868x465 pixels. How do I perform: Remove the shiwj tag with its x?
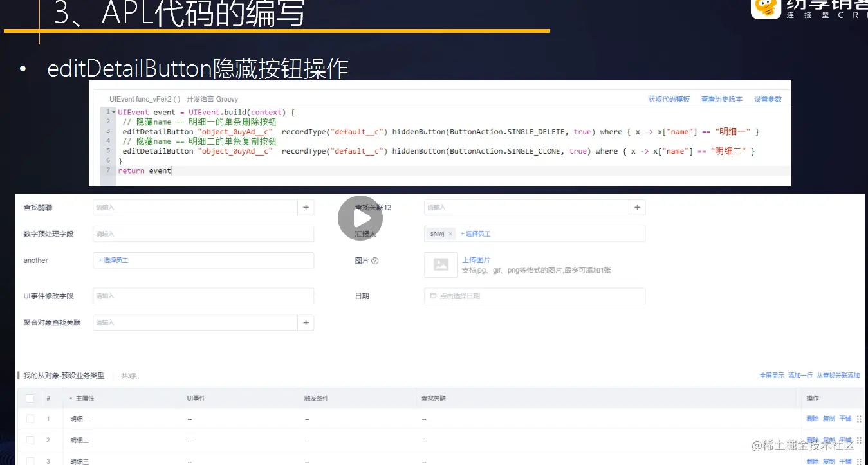450,234
